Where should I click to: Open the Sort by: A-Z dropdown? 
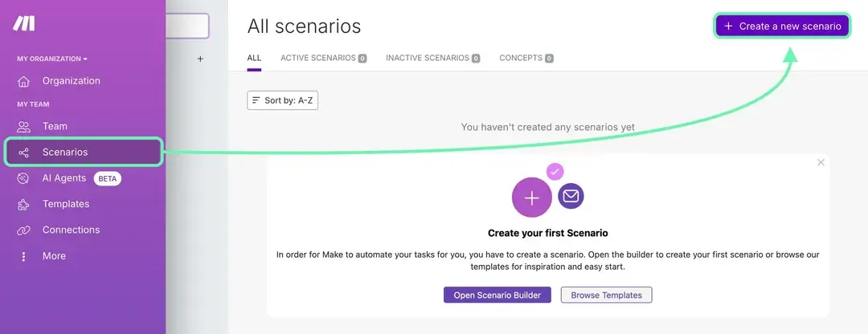282,100
